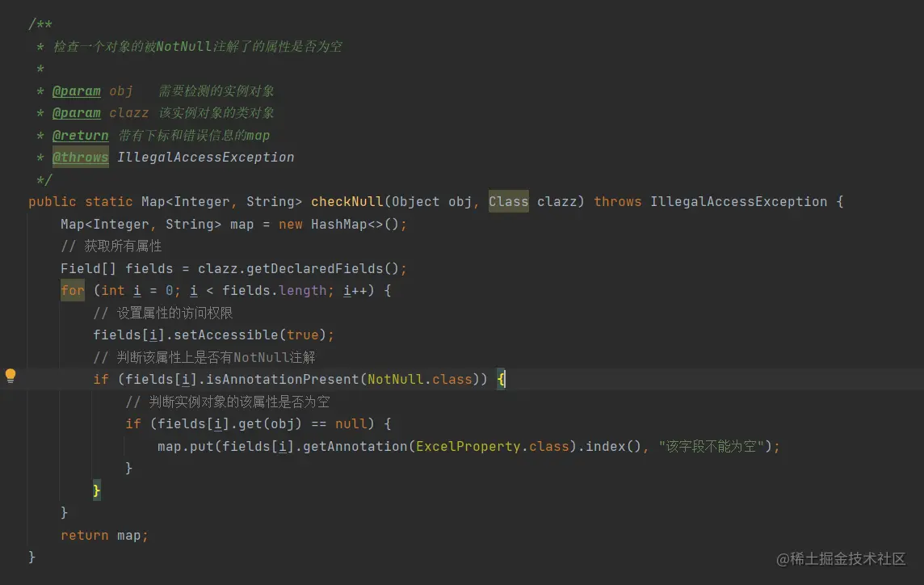This screenshot has width=924, height=585.
Task: Click the yellow lightbulb intention icon
Action: coord(10,376)
